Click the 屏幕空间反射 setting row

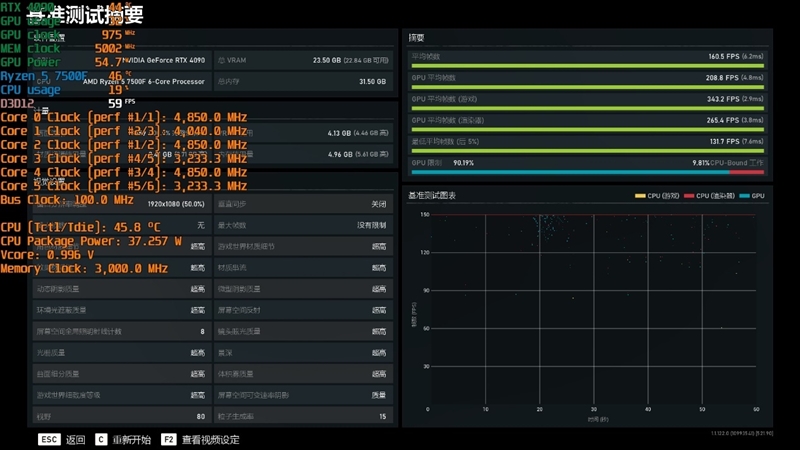point(304,310)
